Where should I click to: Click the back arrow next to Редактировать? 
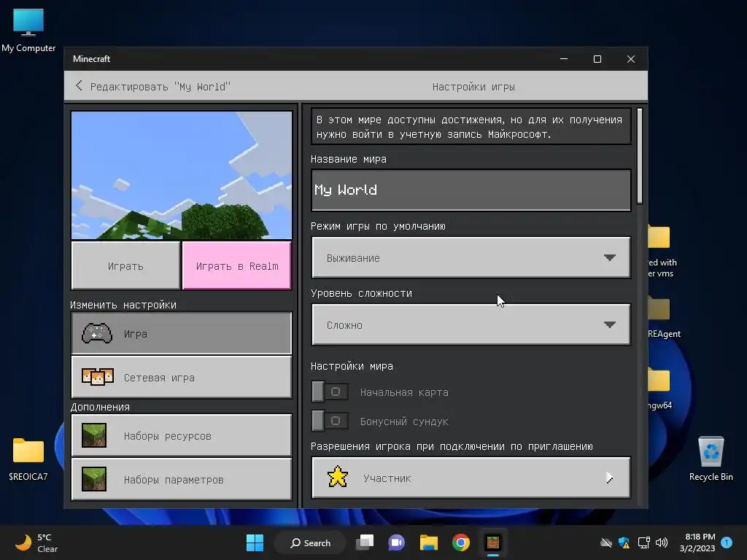pos(79,86)
